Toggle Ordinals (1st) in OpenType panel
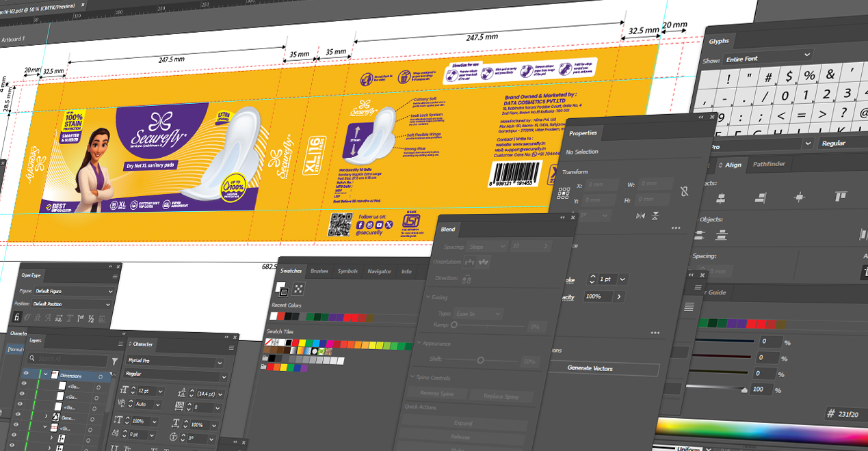 (80, 318)
